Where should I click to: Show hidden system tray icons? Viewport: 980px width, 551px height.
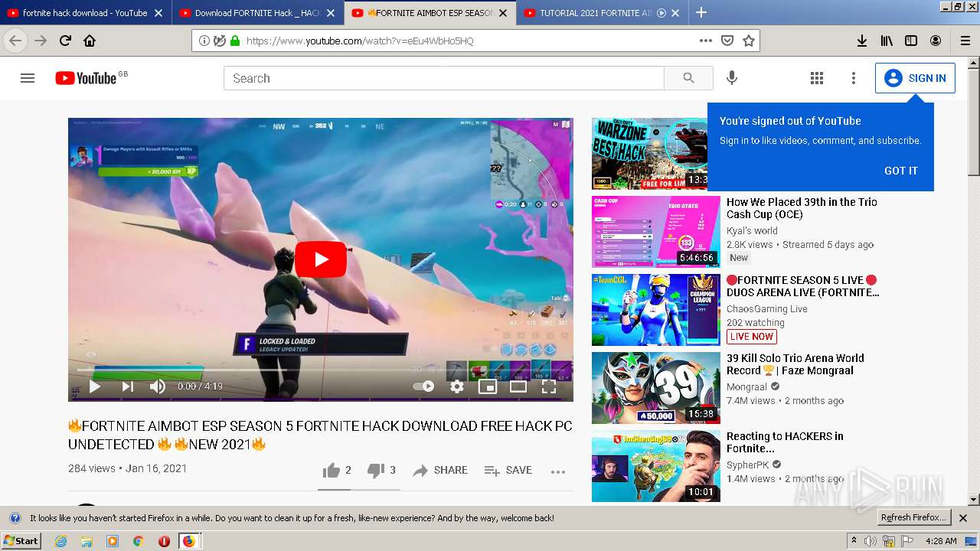coord(854,541)
